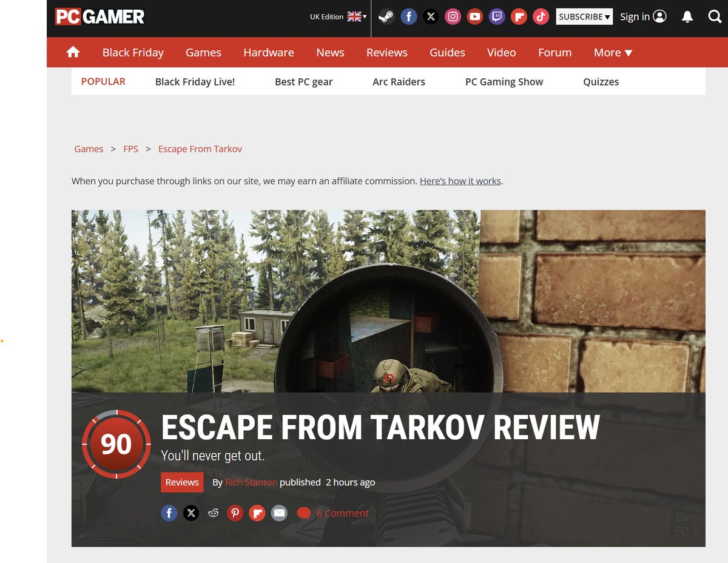728x563 pixels.
Task: Open the Facebook icon in the header
Action: click(x=409, y=17)
